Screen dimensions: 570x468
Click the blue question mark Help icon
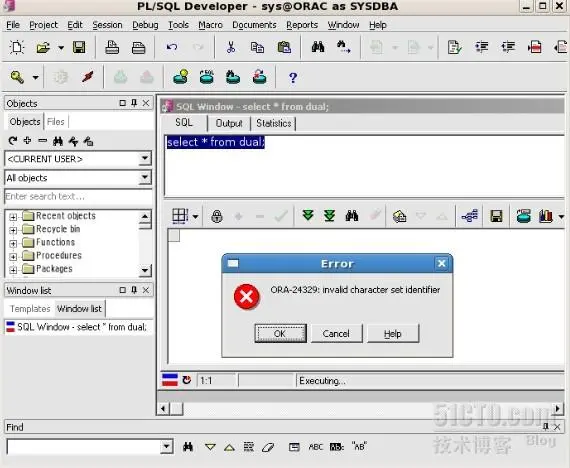[293, 77]
